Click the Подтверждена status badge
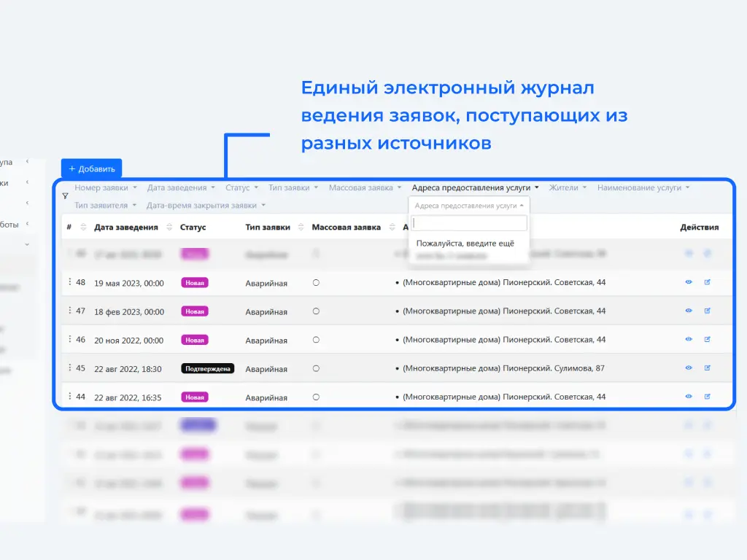The width and height of the screenshot is (747, 560). click(x=207, y=369)
